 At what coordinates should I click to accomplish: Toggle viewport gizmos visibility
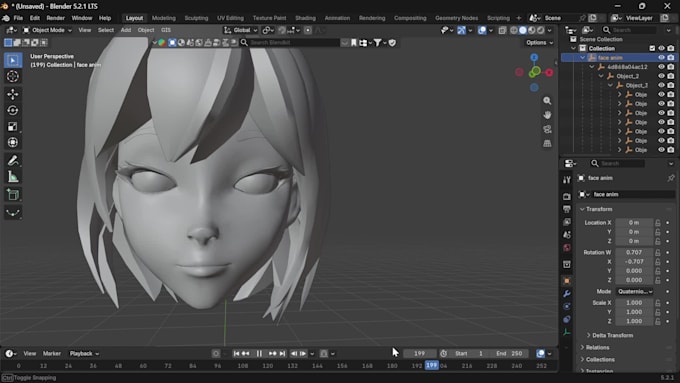click(x=461, y=30)
